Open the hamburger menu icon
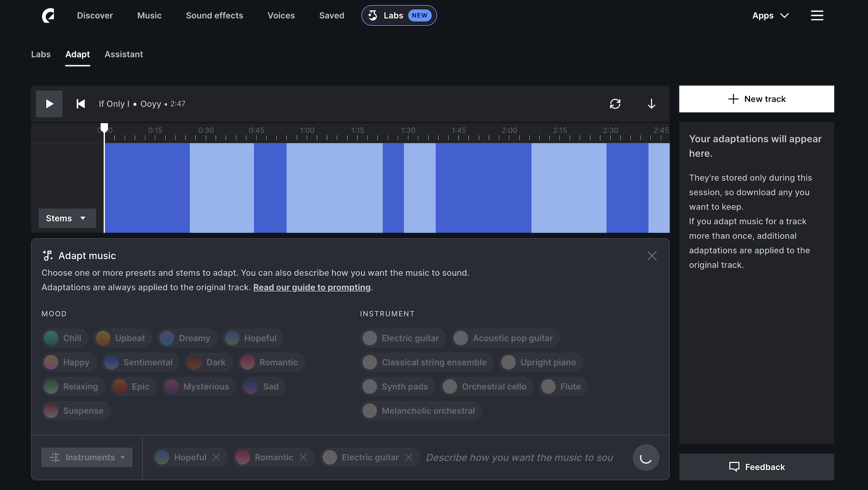868x490 pixels. (816, 15)
